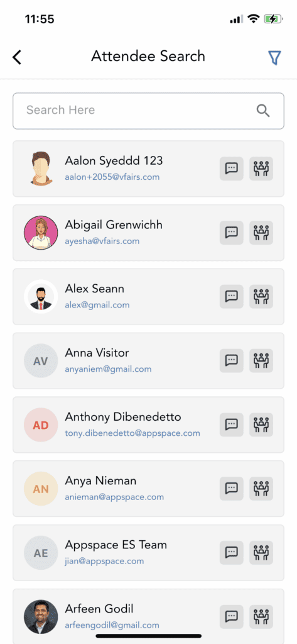Open chat with Aalon Syeddd 123

pos(232,169)
